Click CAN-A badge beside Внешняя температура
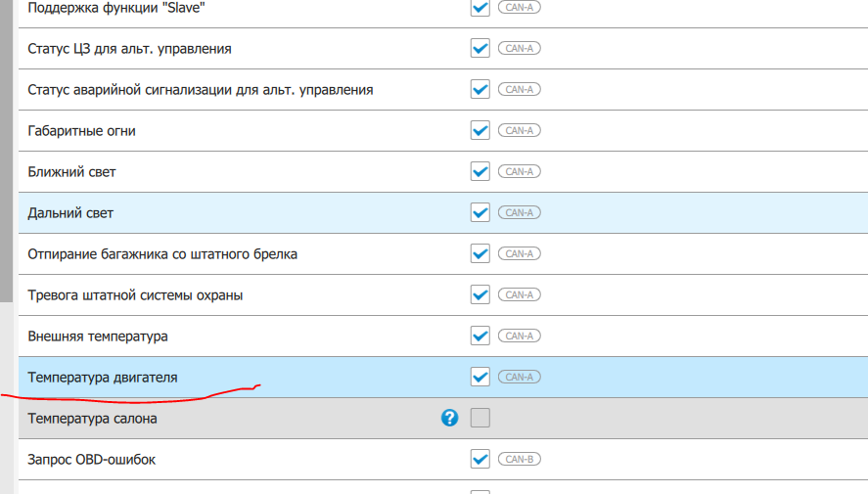Image resolution: width=868 pixels, height=494 pixels. click(519, 336)
